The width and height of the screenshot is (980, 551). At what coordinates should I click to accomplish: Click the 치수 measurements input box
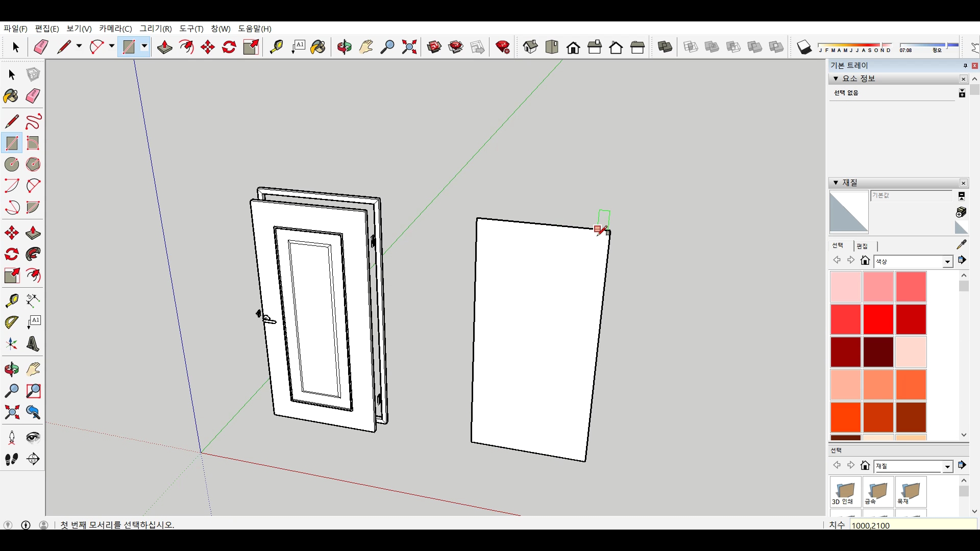[x=913, y=525]
